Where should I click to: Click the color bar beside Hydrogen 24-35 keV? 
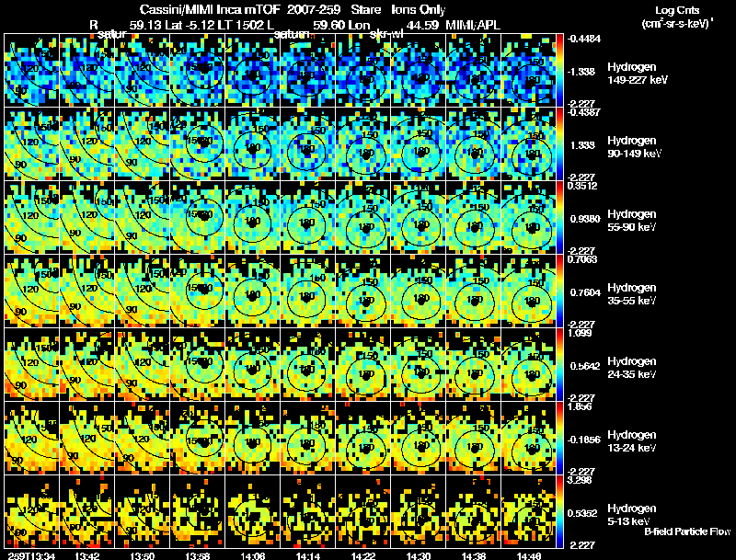click(x=559, y=365)
